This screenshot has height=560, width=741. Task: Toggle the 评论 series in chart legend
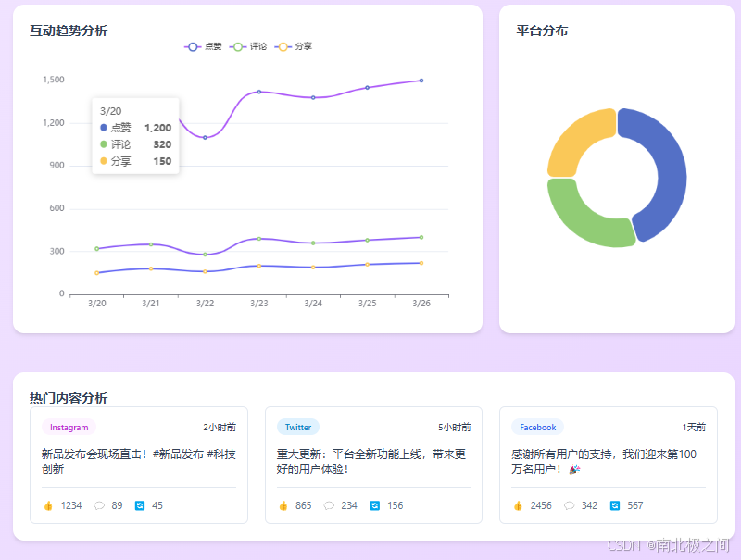pos(247,46)
